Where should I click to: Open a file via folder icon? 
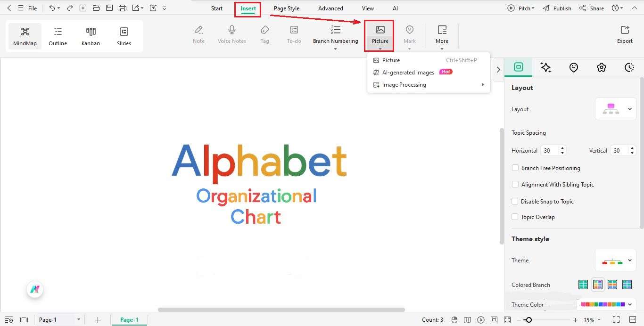(x=96, y=8)
